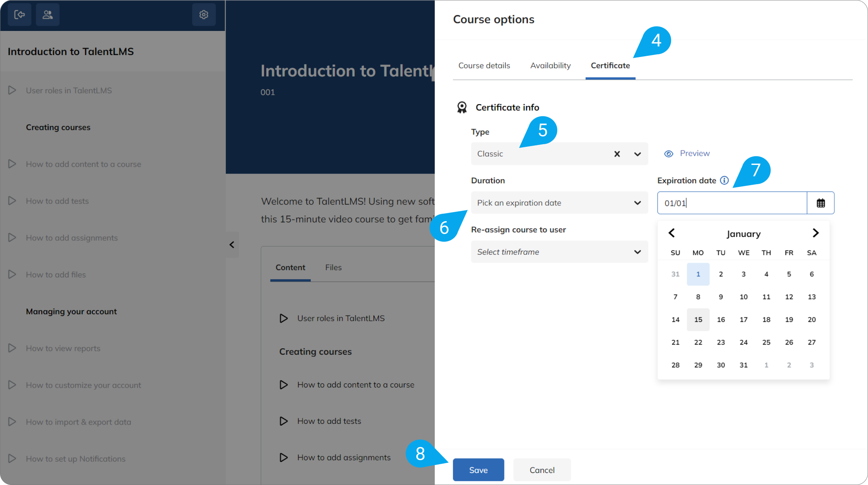Open the Select timeframe dropdown
Viewport: 868px width, 485px height.
[x=560, y=252]
